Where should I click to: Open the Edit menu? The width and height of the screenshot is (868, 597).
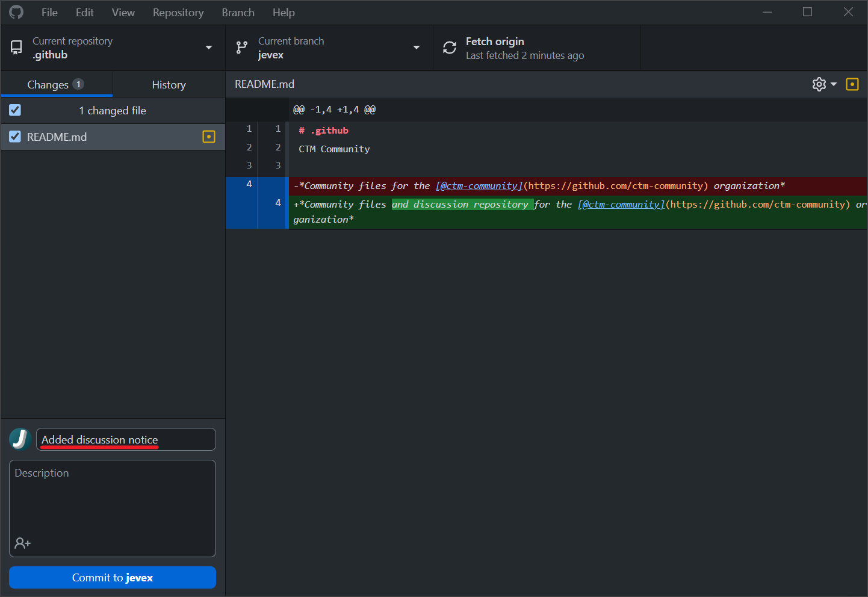click(85, 13)
